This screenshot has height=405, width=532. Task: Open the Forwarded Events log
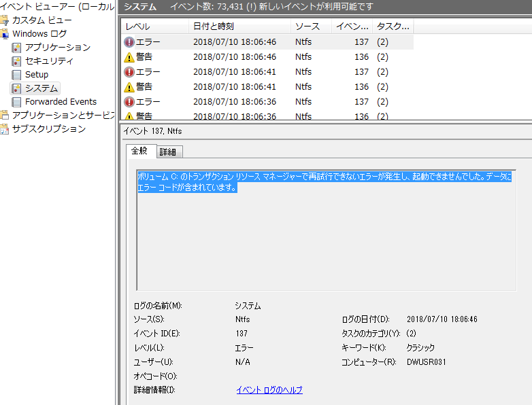[61, 102]
